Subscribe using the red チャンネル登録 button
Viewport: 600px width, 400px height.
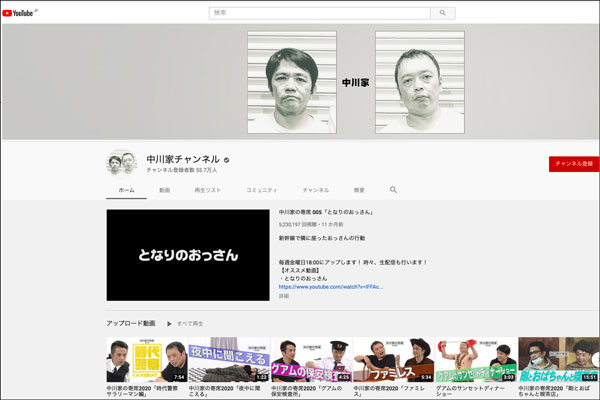coord(573,163)
